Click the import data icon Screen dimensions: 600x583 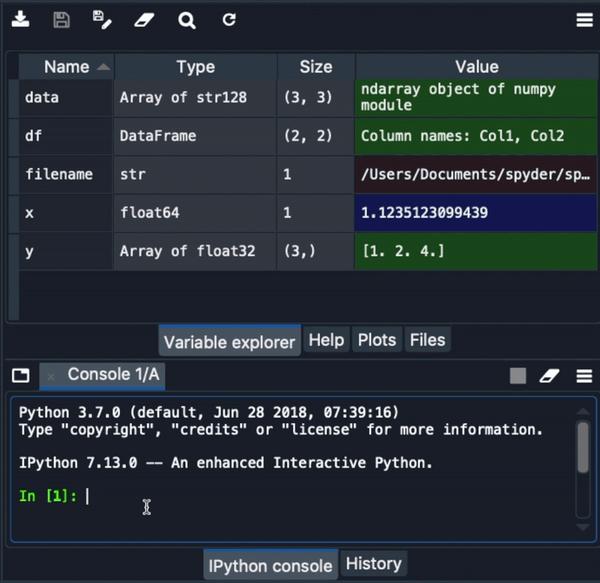[x=20, y=19]
